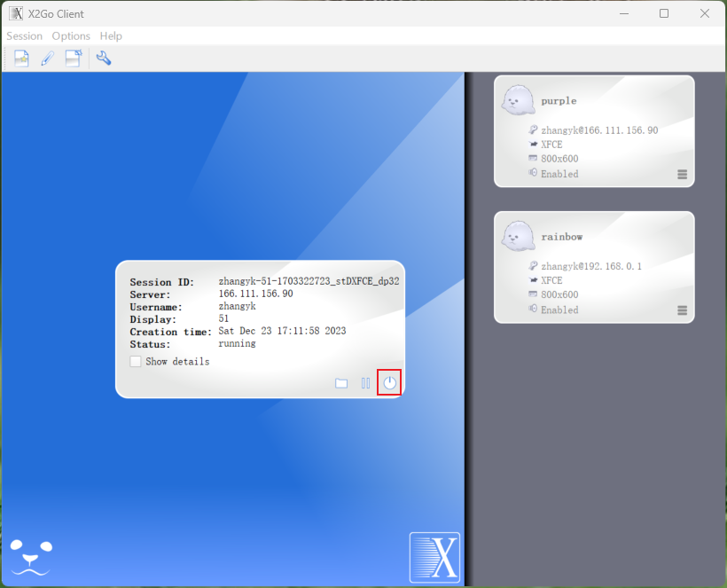This screenshot has width=727, height=588.
Task: Expand the purple session options menu
Action: [x=682, y=175]
